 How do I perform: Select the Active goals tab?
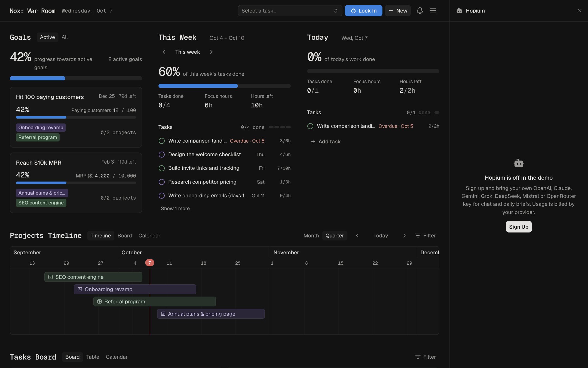47,37
